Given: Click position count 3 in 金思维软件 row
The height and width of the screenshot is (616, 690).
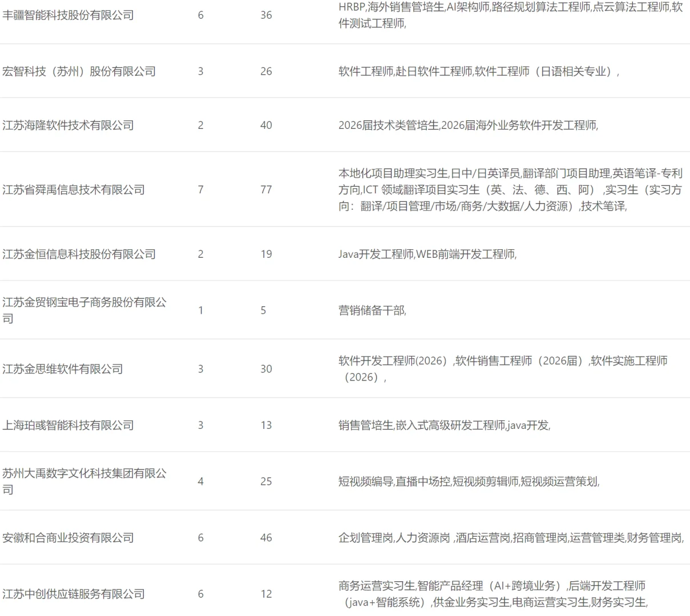Looking at the screenshot, I should pos(200,369).
